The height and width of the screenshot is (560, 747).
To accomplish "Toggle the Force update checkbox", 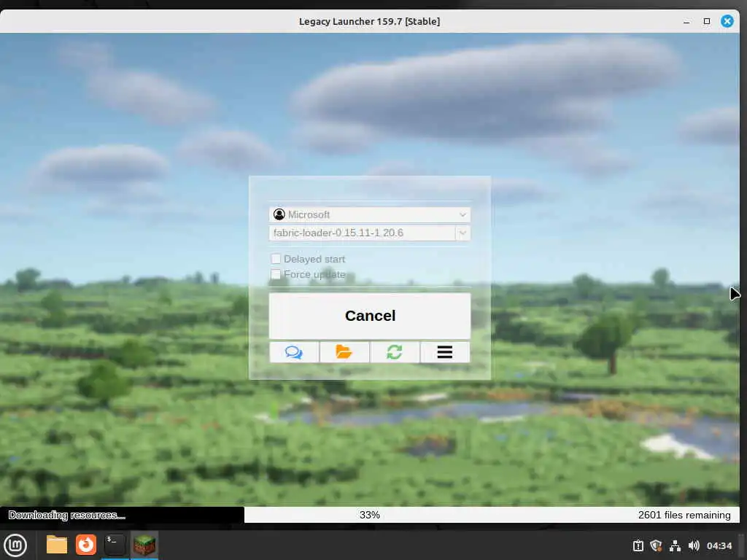I will click(x=276, y=274).
